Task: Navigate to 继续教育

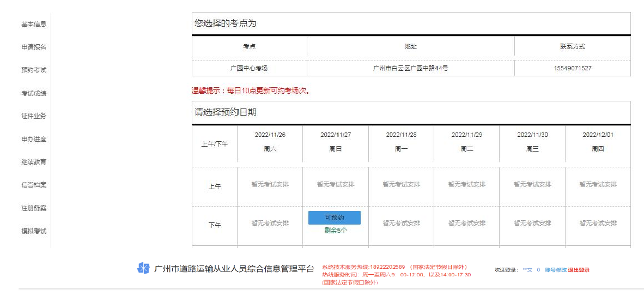Action: coord(34,162)
